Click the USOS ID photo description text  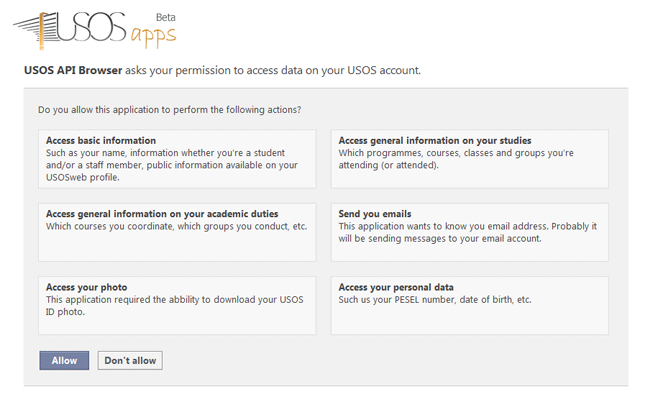point(175,306)
